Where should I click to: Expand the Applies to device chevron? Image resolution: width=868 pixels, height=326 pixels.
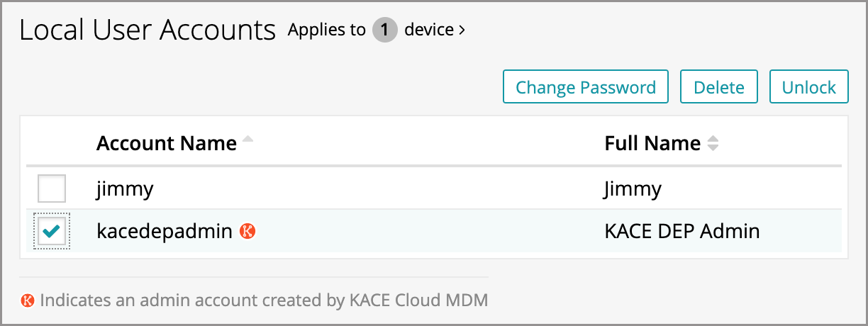click(462, 30)
